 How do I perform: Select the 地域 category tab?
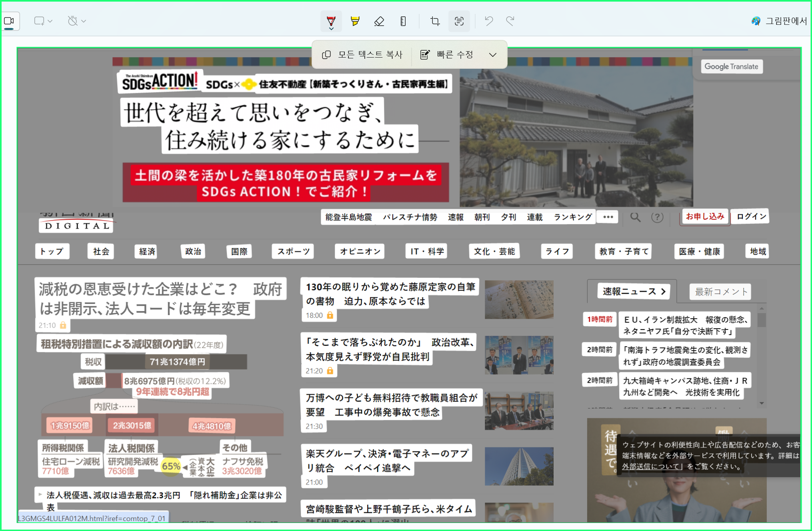[758, 252]
